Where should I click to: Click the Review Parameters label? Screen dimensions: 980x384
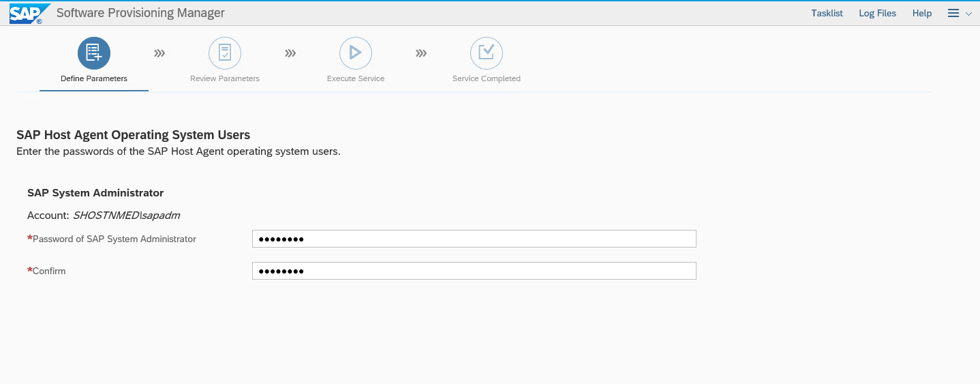(x=225, y=78)
